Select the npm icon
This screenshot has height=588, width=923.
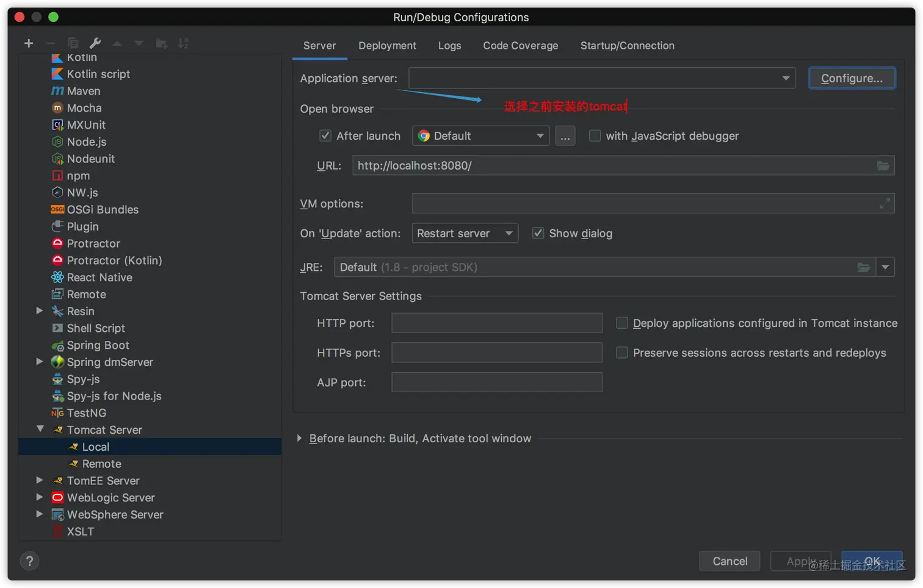[57, 176]
